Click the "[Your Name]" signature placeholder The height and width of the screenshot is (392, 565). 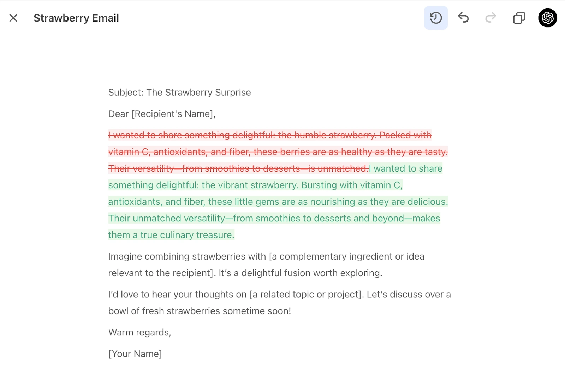(x=135, y=354)
